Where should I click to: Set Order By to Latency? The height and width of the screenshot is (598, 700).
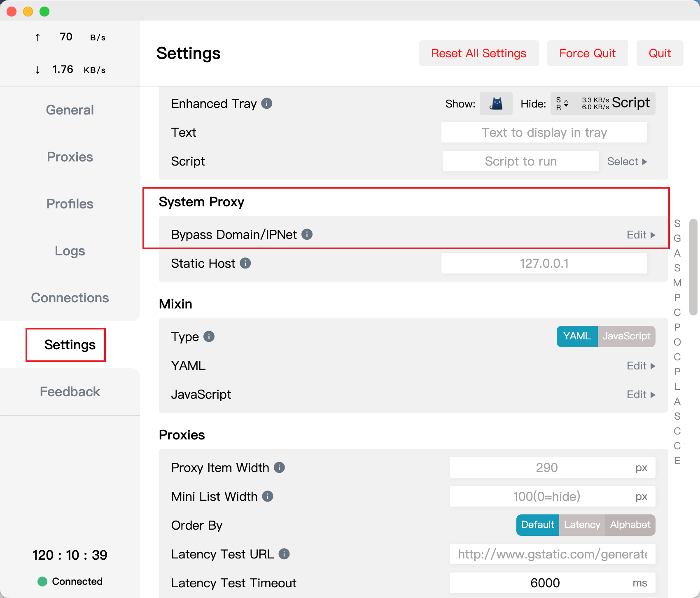point(582,525)
